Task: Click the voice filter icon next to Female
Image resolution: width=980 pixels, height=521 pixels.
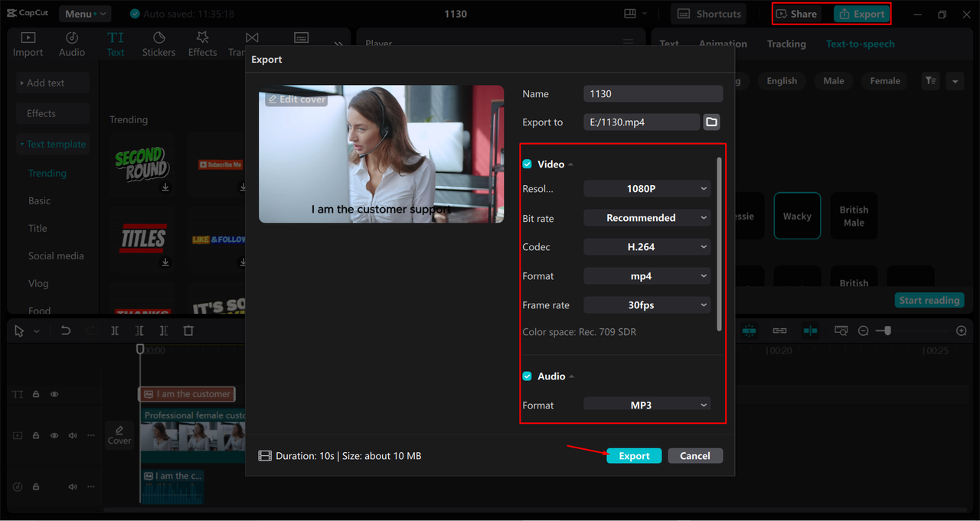Action: (930, 81)
